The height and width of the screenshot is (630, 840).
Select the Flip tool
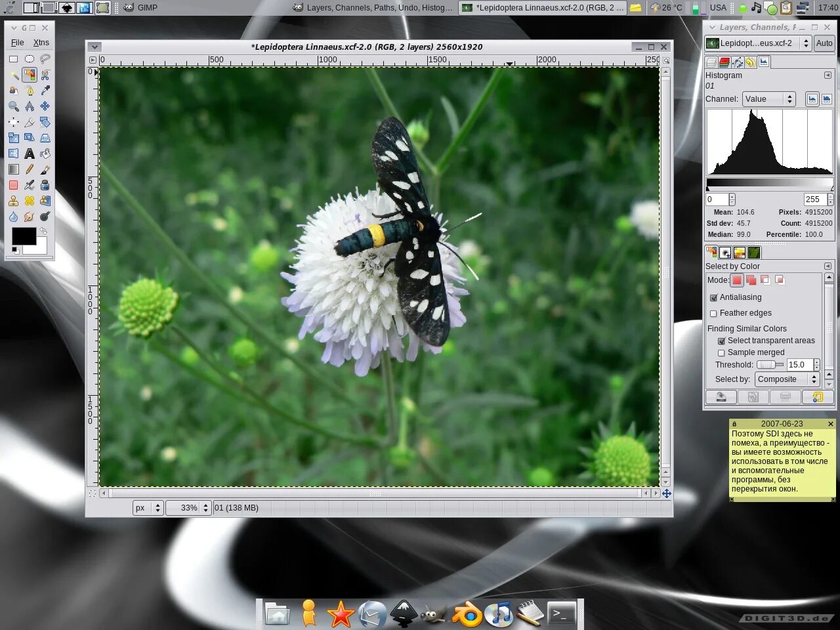tap(13, 154)
